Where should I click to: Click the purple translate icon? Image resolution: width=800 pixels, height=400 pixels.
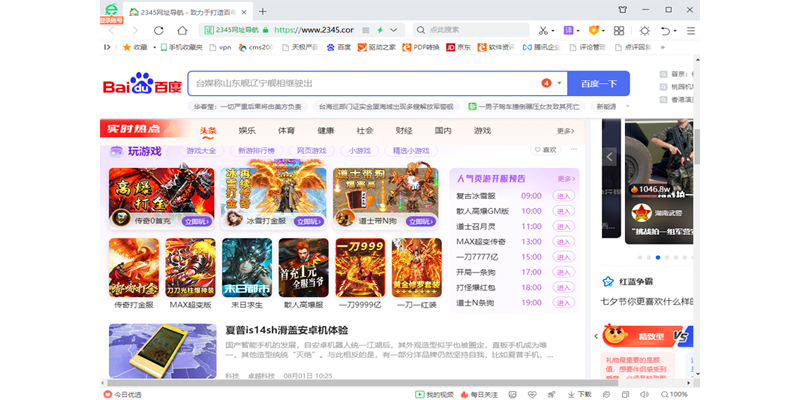coord(568,31)
